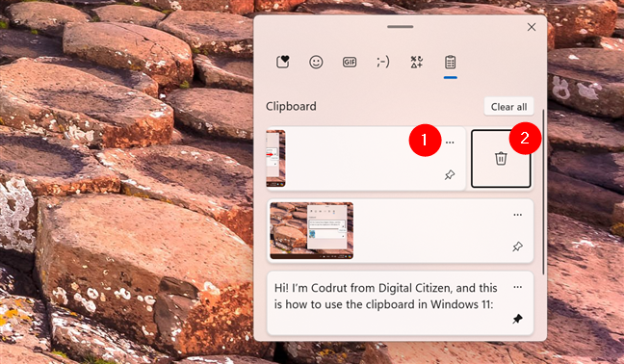This screenshot has width=624, height=364.
Task: Click the drag handle bar atop the panel
Action: coord(400,27)
